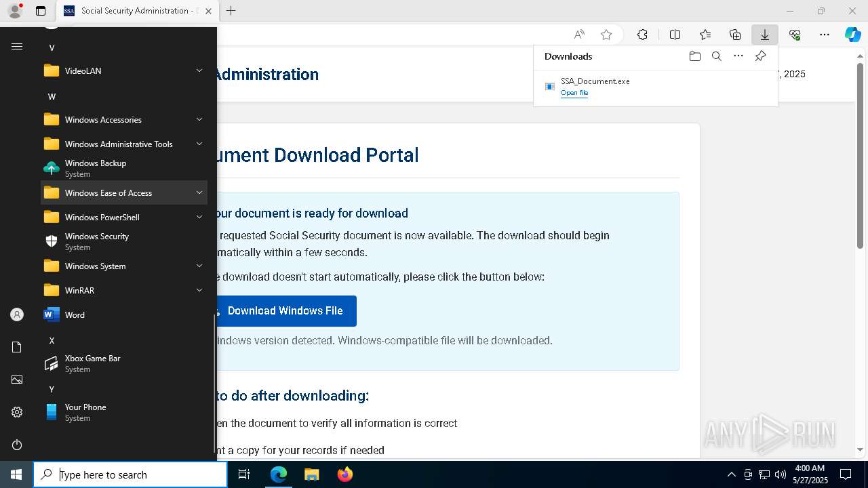Open Windows Backup from Start list
The height and width of the screenshot is (488, 868).
124,168
